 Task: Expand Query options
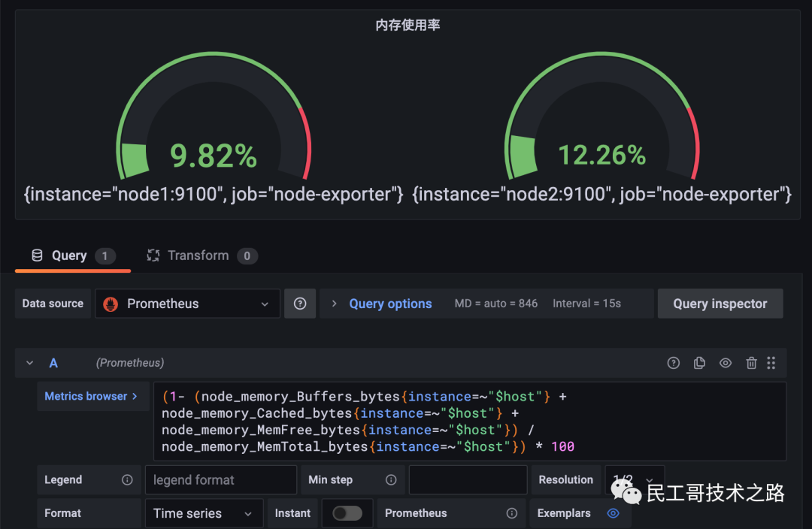point(390,304)
